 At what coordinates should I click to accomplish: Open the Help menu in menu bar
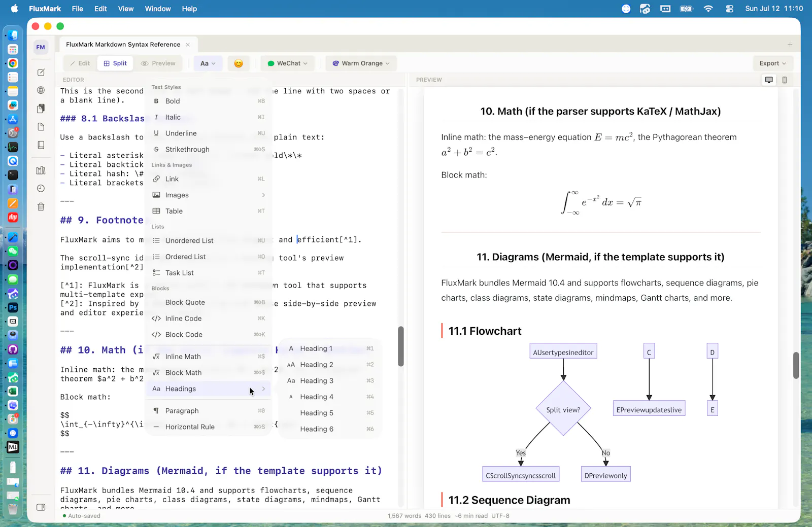[189, 9]
